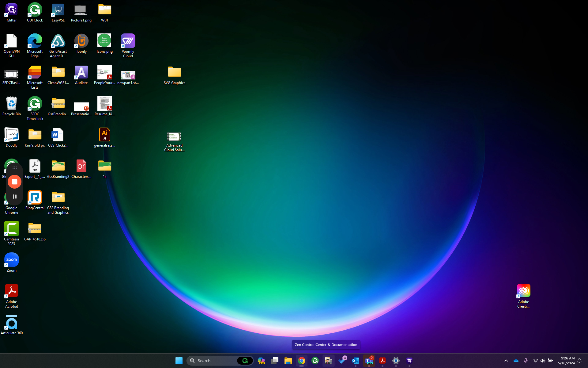Open Settings gear from taskbar
588x368 pixels.
pyautogui.click(x=396, y=361)
